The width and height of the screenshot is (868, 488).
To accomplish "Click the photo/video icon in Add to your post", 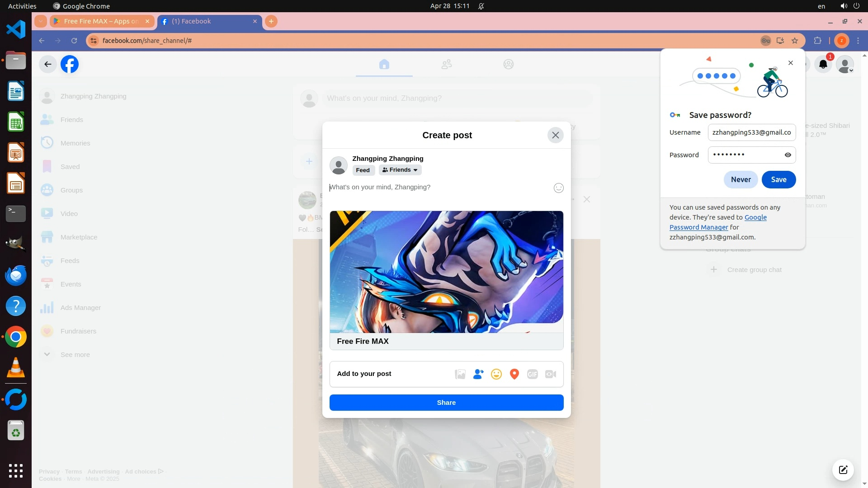I will pyautogui.click(x=460, y=374).
